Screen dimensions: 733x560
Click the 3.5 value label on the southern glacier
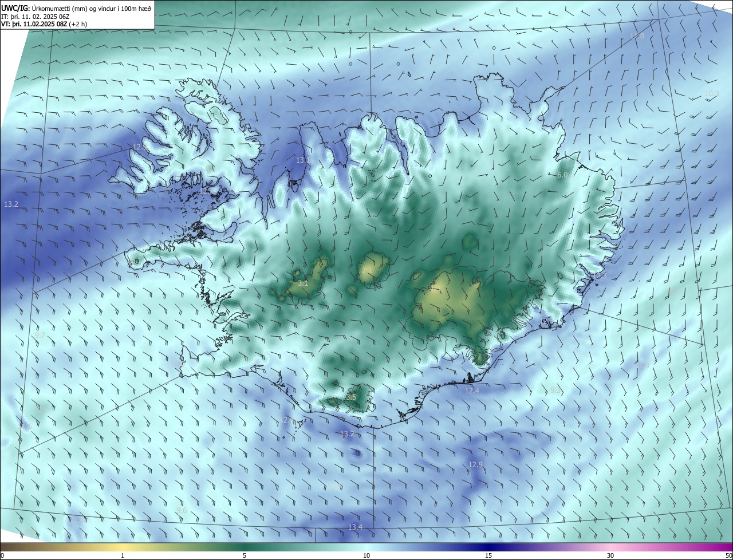[x=351, y=397]
